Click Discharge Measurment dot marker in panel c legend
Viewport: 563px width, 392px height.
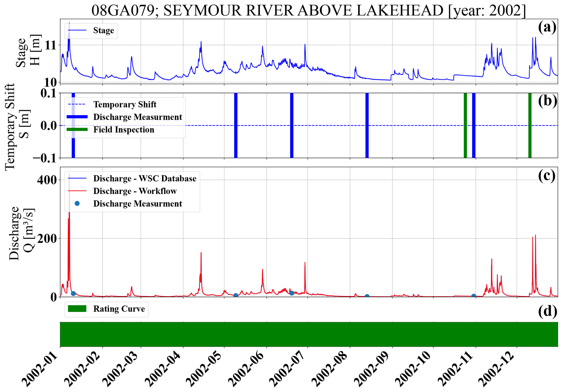[x=77, y=204]
